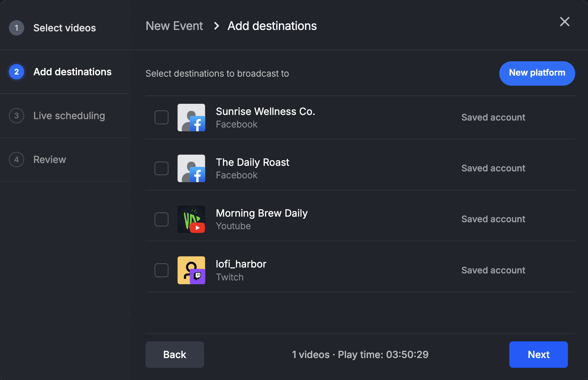This screenshot has width=588, height=380.
Task: Open the Live scheduling step
Action: click(x=65, y=116)
